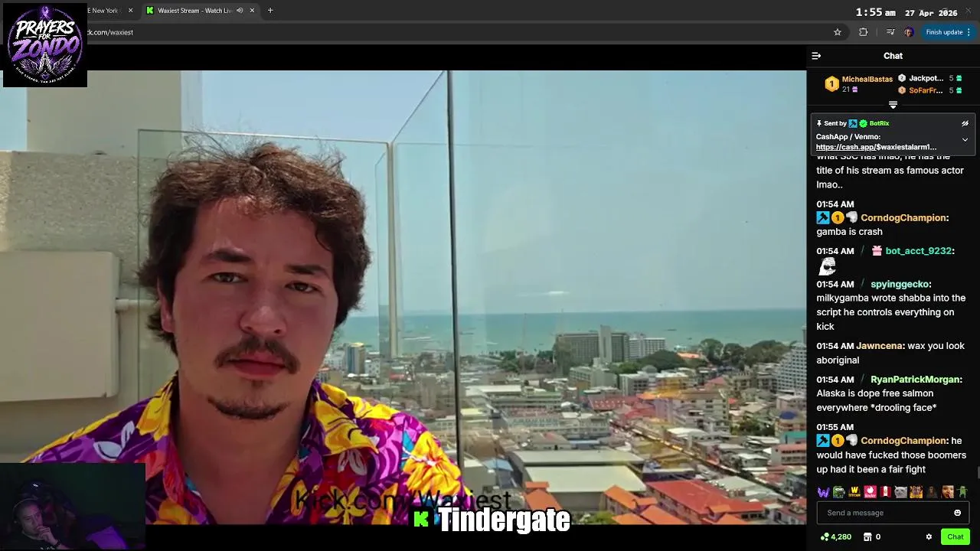Open spyinggecko's username in chat

900,284
